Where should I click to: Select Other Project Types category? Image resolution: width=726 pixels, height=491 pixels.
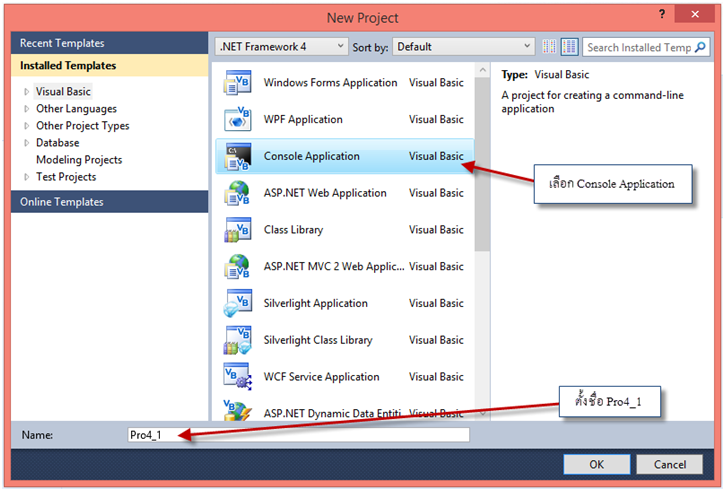(82, 126)
